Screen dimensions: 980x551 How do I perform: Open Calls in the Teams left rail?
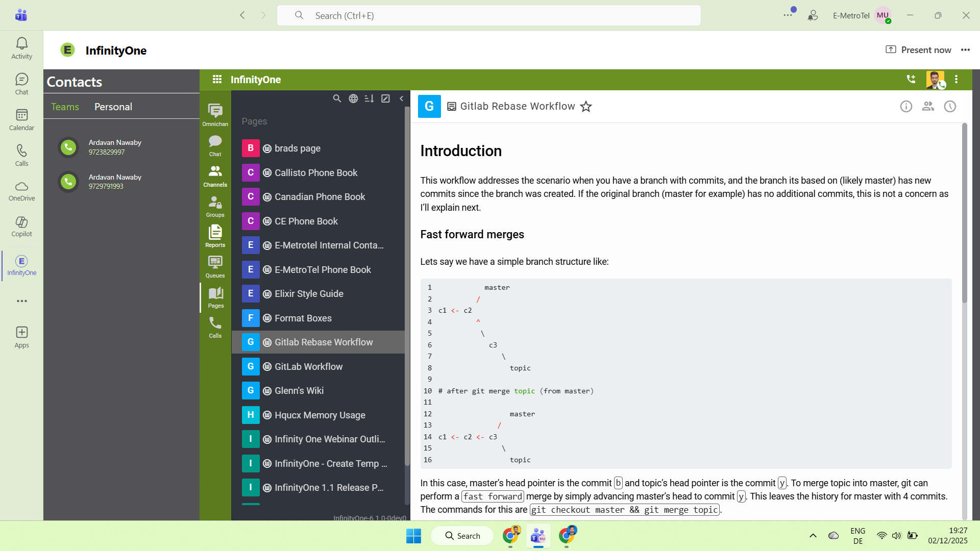coord(21,156)
